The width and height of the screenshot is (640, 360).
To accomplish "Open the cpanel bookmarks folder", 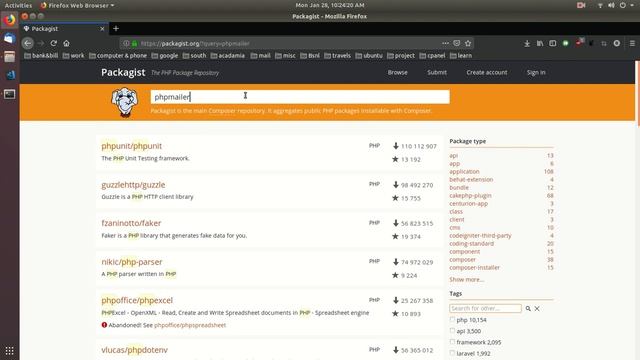I will (432, 56).
